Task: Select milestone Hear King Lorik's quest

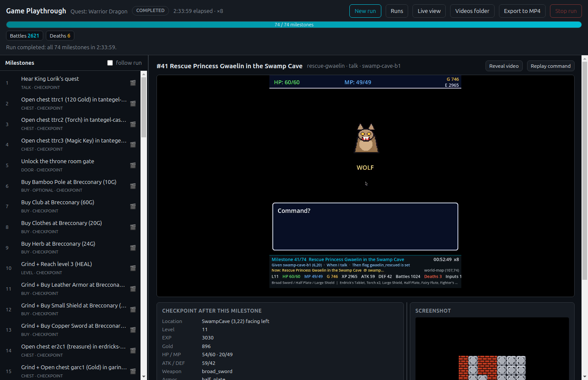Action: click(x=70, y=82)
